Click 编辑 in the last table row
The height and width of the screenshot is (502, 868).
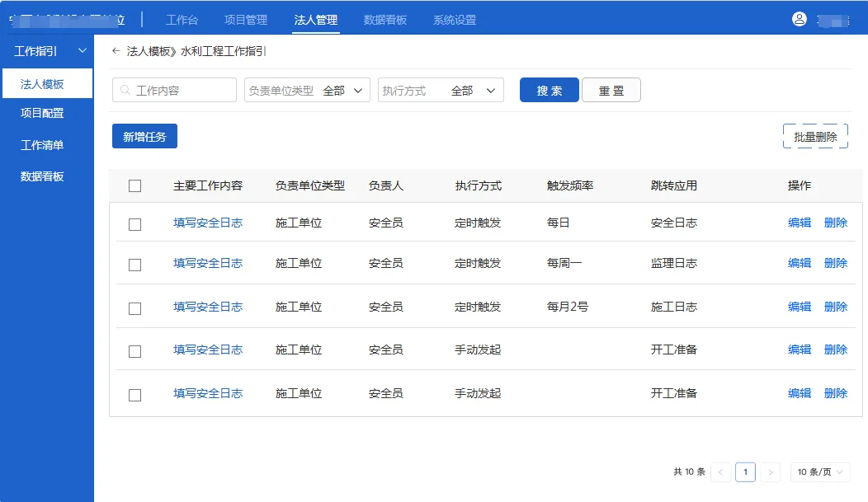(x=800, y=393)
